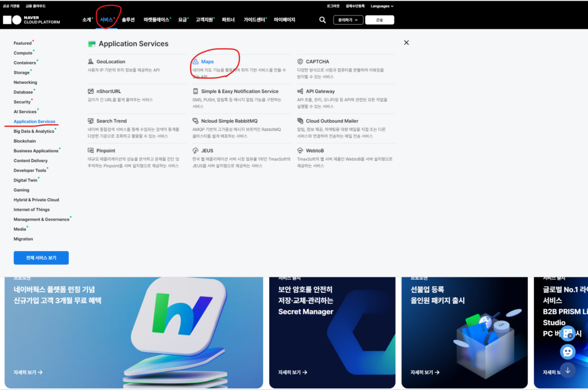Open the 가이드센터 menu
Viewport: 588px width, 390px height.
click(x=255, y=20)
